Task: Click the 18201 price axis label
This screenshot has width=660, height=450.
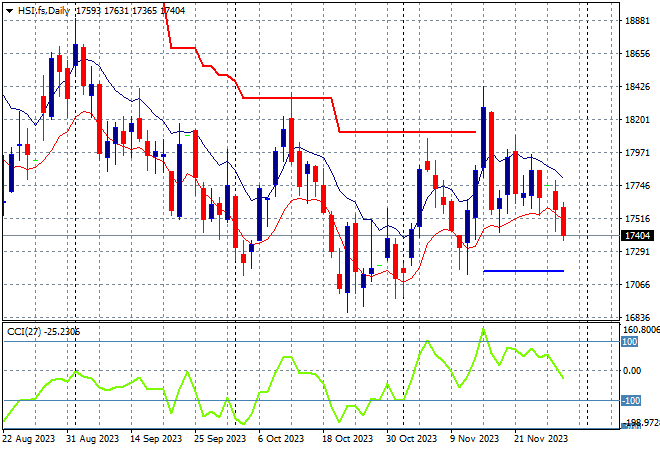Action: 637,120
